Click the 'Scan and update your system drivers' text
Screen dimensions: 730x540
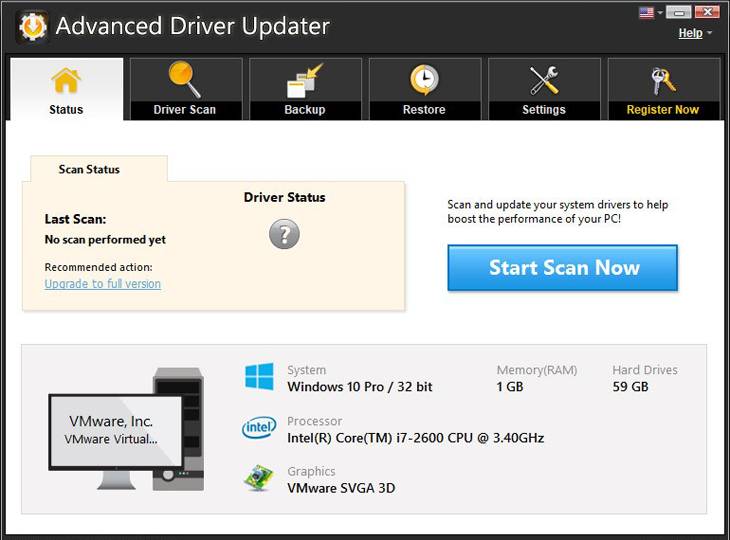click(x=558, y=212)
